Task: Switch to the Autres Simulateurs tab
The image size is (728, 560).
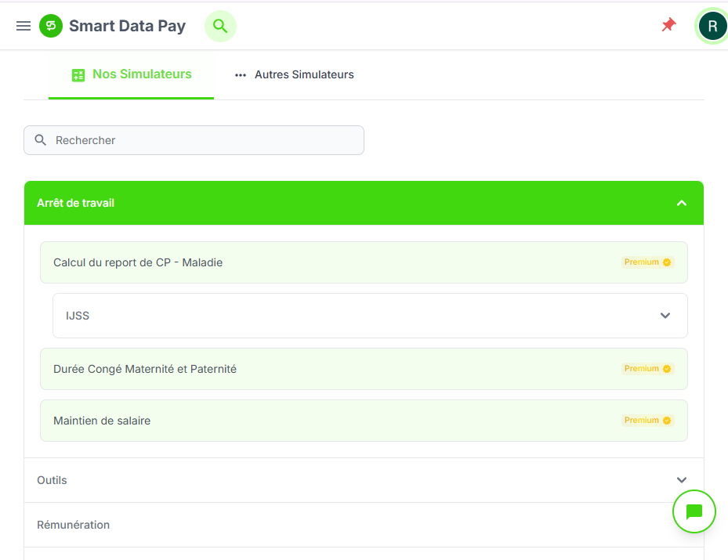Action: [x=304, y=75]
